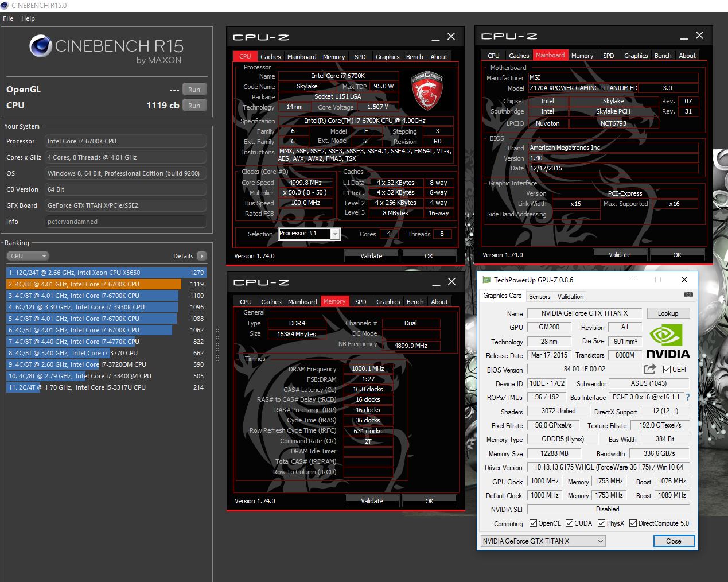Open Bench tab in CPU-Z Mainboard window

click(663, 56)
